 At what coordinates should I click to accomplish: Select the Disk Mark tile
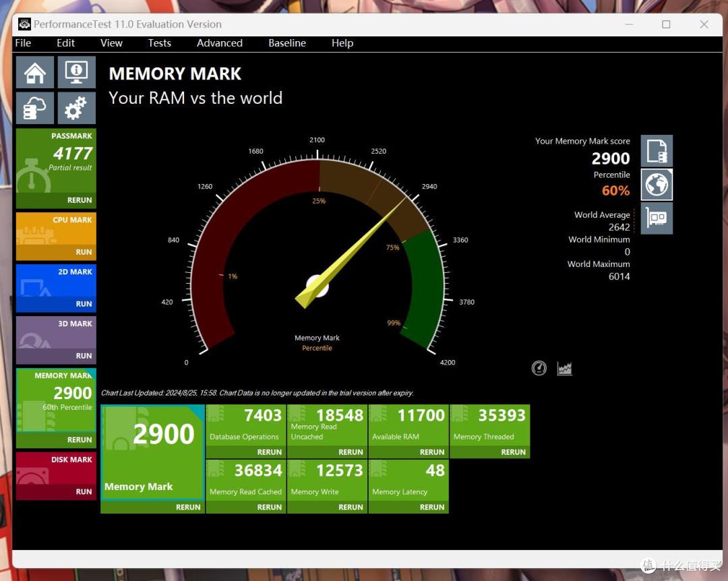(x=56, y=468)
